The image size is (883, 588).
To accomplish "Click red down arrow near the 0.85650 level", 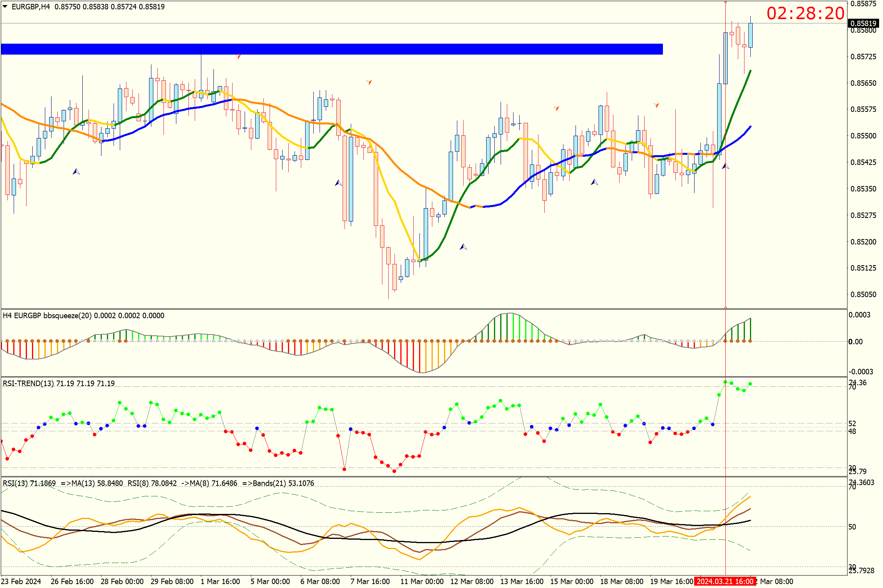I will pyautogui.click(x=369, y=82).
